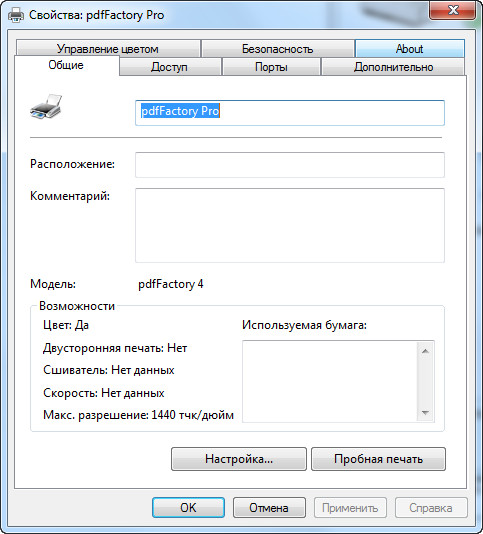Click the Двусторонняя печать: Нет text
This screenshot has height=534, width=483.
pos(115,348)
